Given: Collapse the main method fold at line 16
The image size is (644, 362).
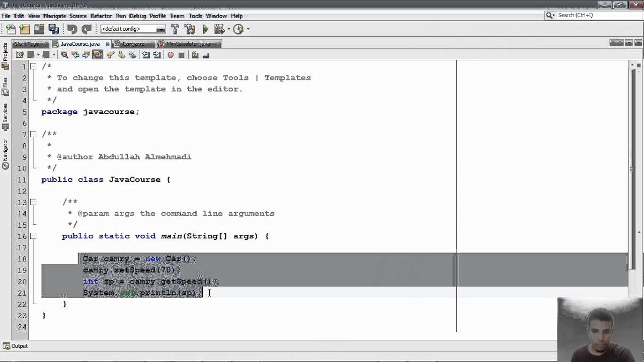Looking at the screenshot, I should (x=33, y=236).
